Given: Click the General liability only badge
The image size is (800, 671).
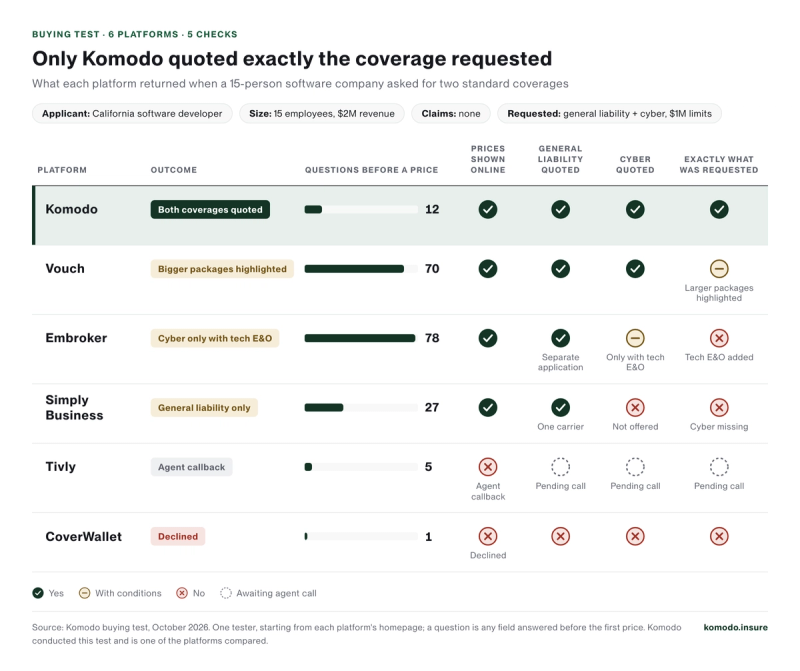Looking at the screenshot, I should pyautogui.click(x=204, y=408).
